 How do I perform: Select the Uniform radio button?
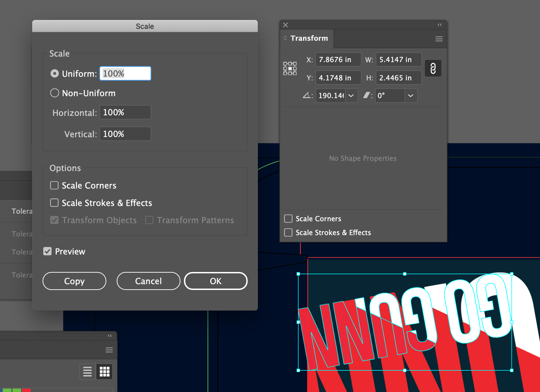click(55, 73)
